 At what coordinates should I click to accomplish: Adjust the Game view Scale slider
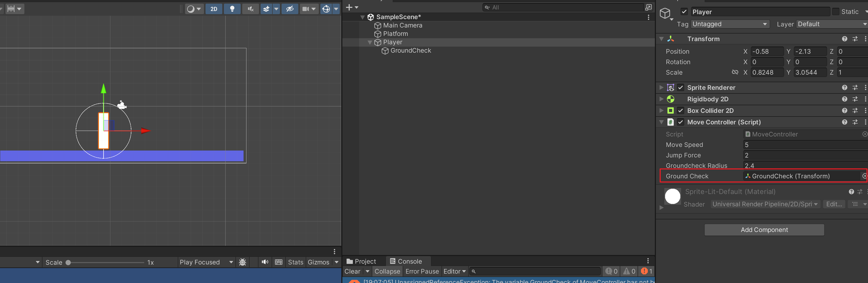pos(105,263)
